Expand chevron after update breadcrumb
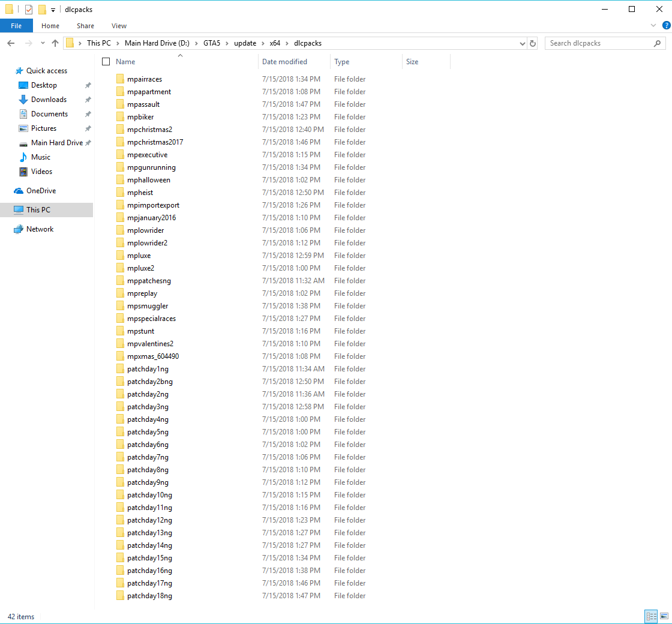This screenshot has height=624, width=672. 263,43
